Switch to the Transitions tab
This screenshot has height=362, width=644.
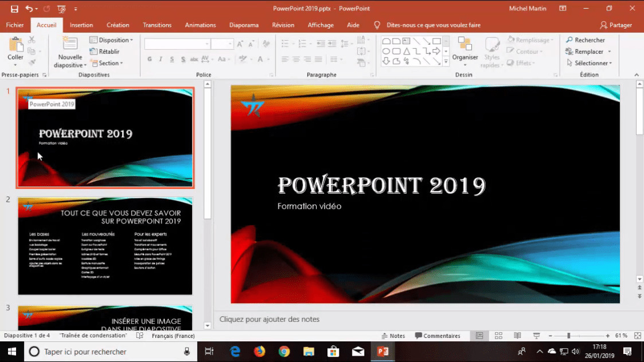(157, 25)
